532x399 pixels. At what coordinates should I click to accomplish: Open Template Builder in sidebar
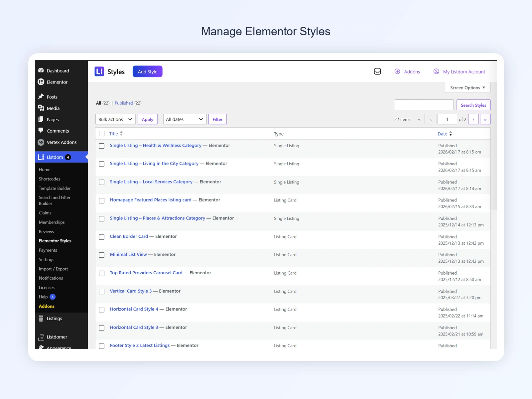(55, 188)
